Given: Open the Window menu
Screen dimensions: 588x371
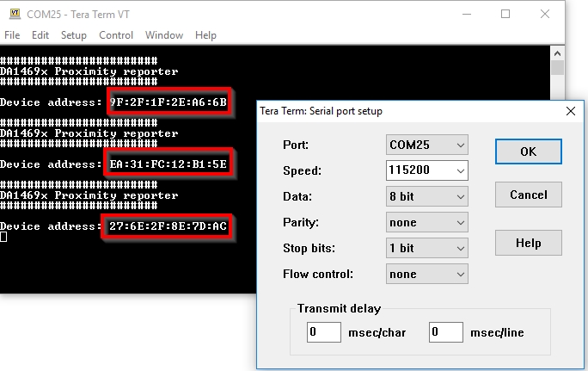Looking at the screenshot, I should click(164, 35).
